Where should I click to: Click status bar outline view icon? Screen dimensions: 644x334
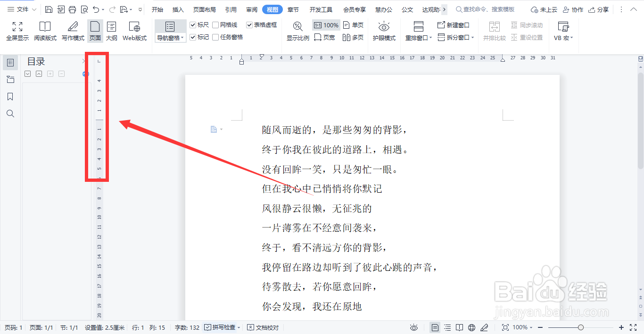(447, 327)
